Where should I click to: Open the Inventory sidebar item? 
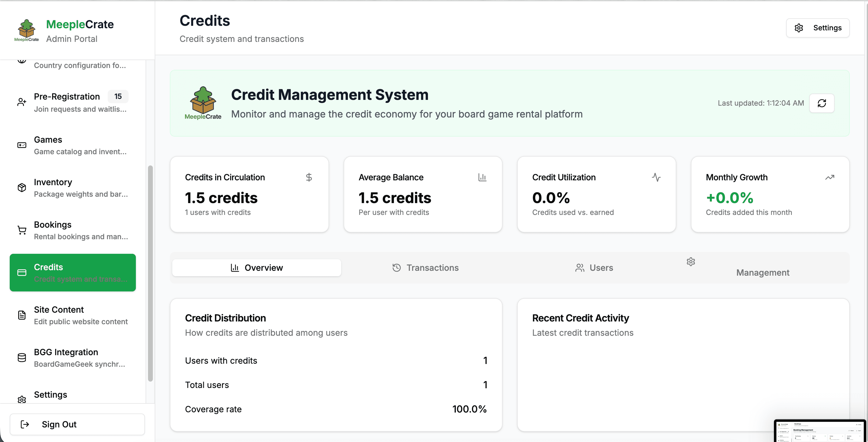73,187
